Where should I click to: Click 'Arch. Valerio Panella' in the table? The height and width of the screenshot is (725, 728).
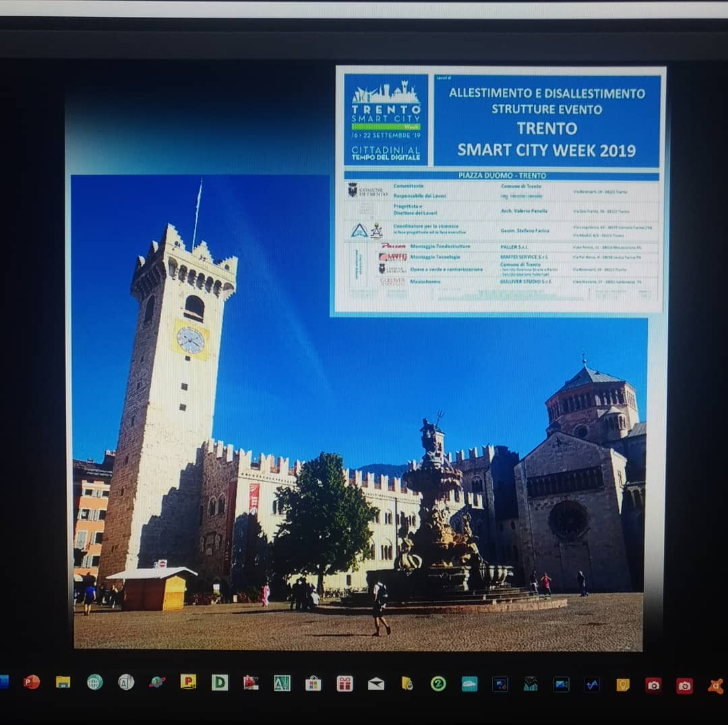[524, 211]
